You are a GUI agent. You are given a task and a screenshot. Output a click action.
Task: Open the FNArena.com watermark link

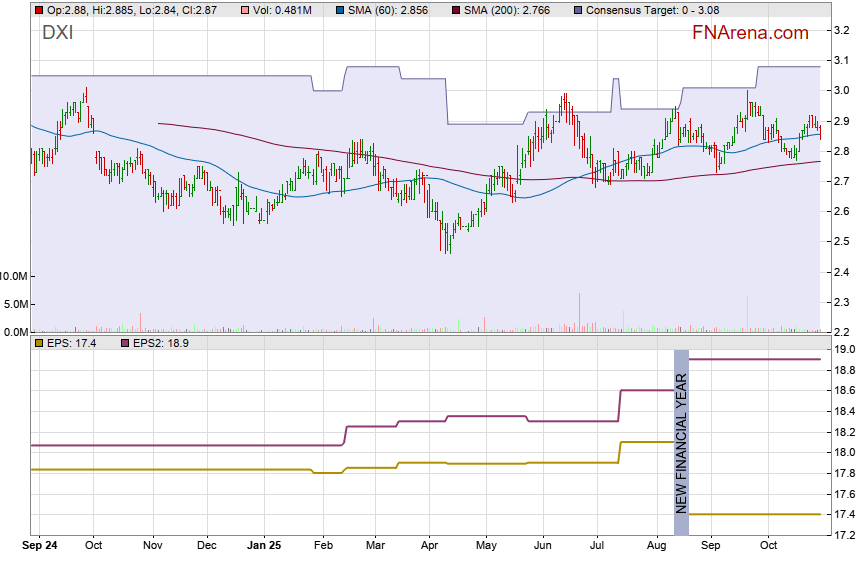750,33
